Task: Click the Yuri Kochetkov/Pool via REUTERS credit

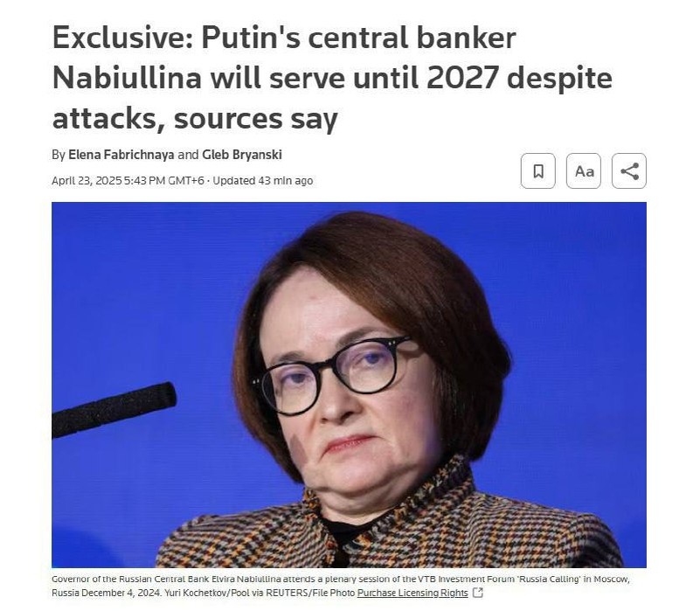Action: 260,593
